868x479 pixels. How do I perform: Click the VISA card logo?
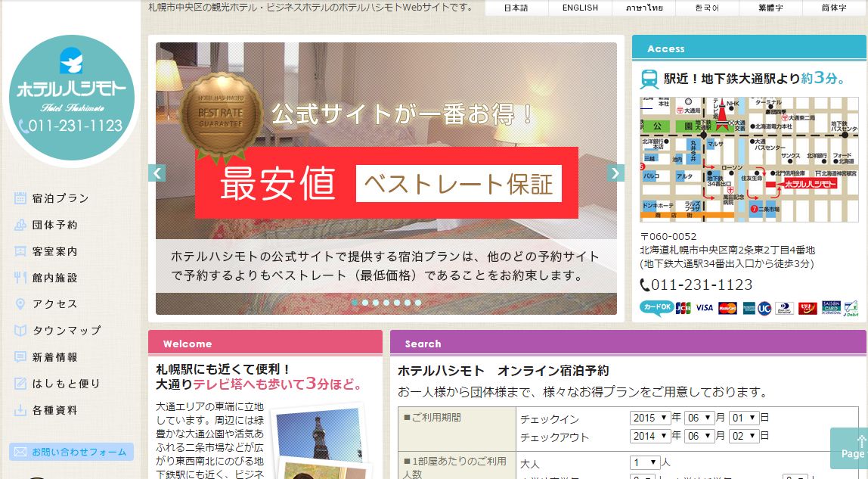tap(704, 308)
